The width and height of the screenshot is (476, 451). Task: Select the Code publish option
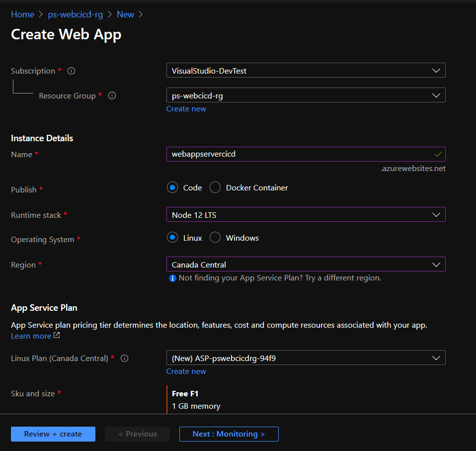point(173,187)
